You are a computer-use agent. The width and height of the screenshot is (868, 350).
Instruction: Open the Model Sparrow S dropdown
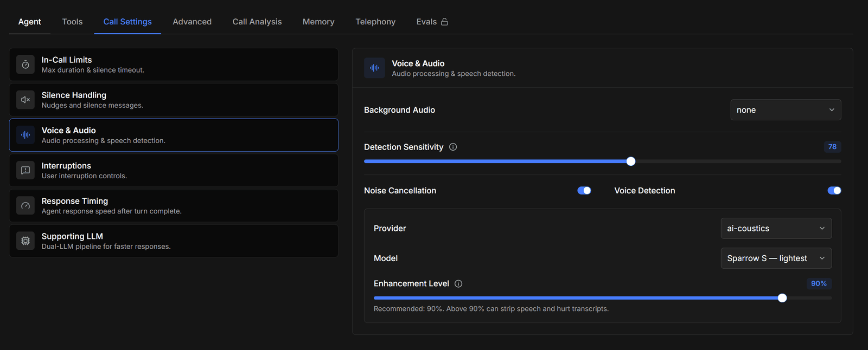click(x=776, y=258)
